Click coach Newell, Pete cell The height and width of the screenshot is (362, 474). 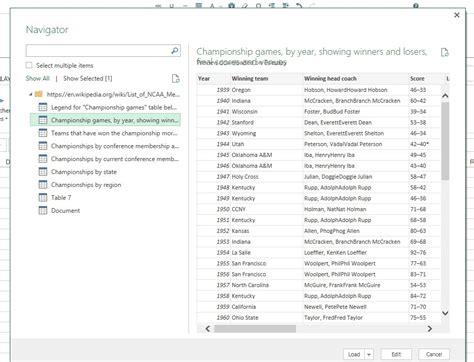pyautogui.click(x=355, y=307)
